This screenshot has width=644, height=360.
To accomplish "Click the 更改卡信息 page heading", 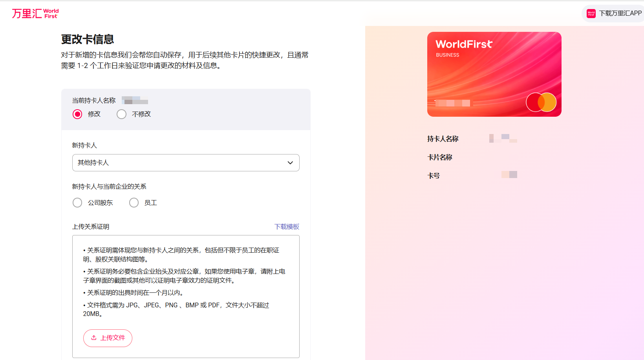I will tap(87, 39).
